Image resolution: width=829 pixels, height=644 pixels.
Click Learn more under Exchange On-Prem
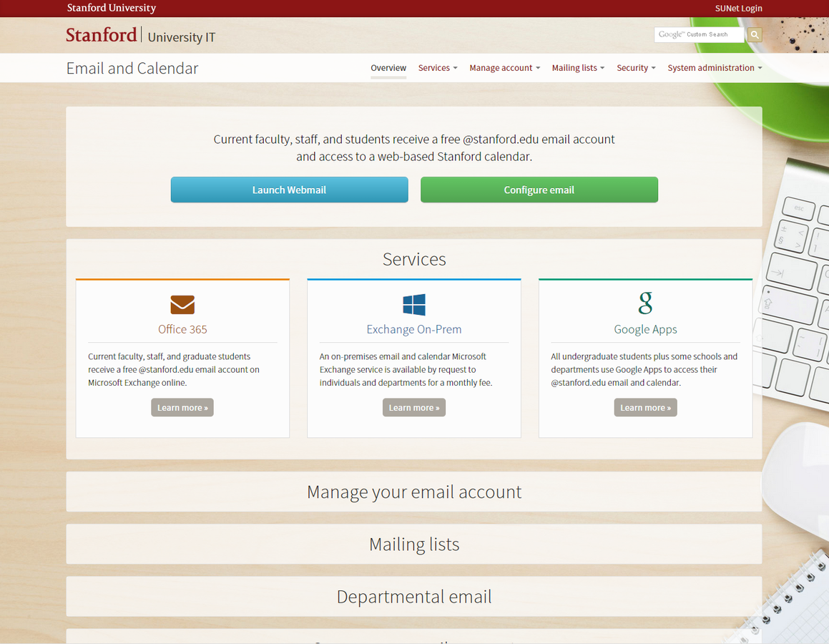(414, 408)
